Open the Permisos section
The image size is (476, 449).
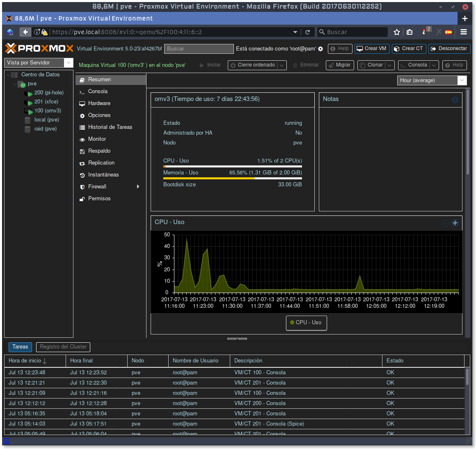pos(111,199)
